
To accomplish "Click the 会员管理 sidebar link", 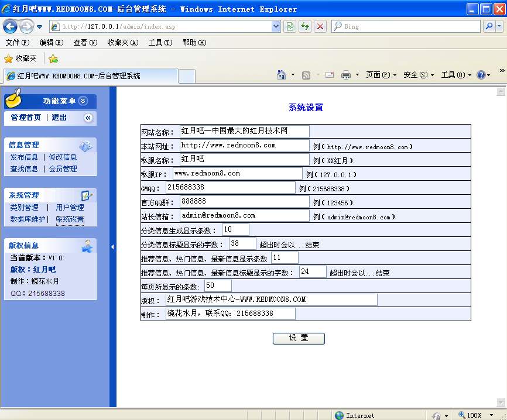I will pyautogui.click(x=63, y=169).
